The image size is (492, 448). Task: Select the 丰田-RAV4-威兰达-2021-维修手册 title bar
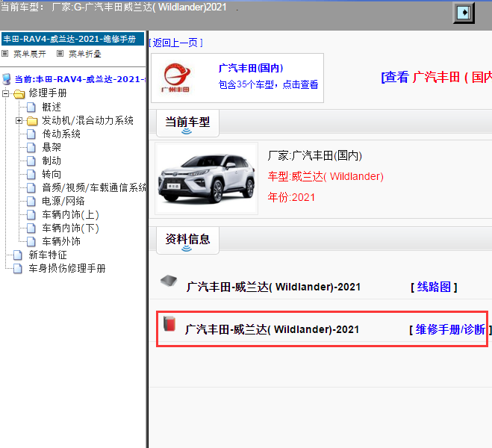coord(73,39)
